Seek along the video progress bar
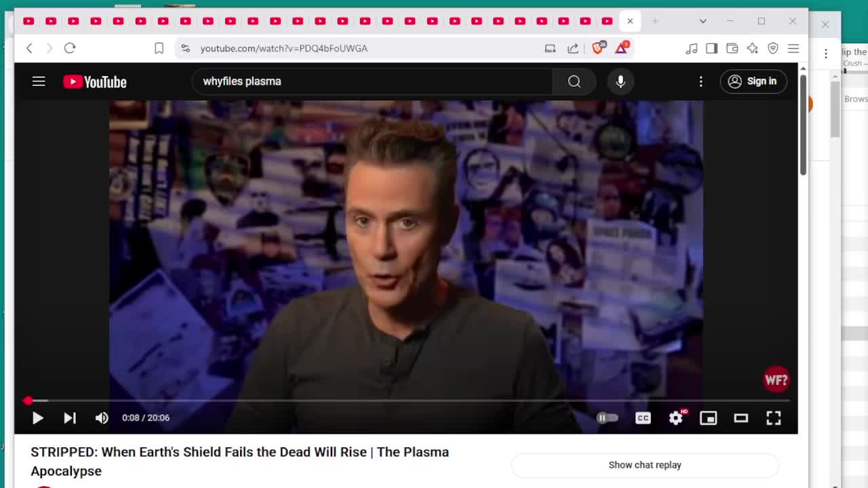This screenshot has height=488, width=868. [x=407, y=401]
